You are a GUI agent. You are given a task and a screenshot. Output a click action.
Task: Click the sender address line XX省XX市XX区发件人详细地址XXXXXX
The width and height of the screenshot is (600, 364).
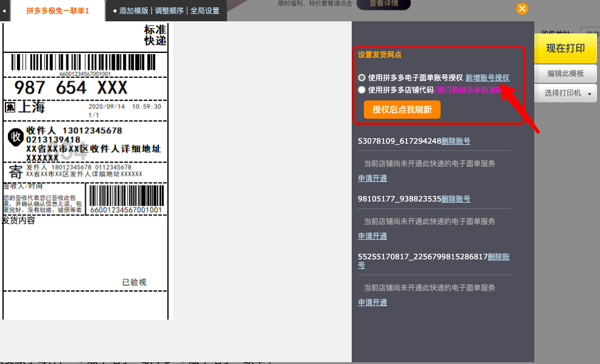(84, 173)
